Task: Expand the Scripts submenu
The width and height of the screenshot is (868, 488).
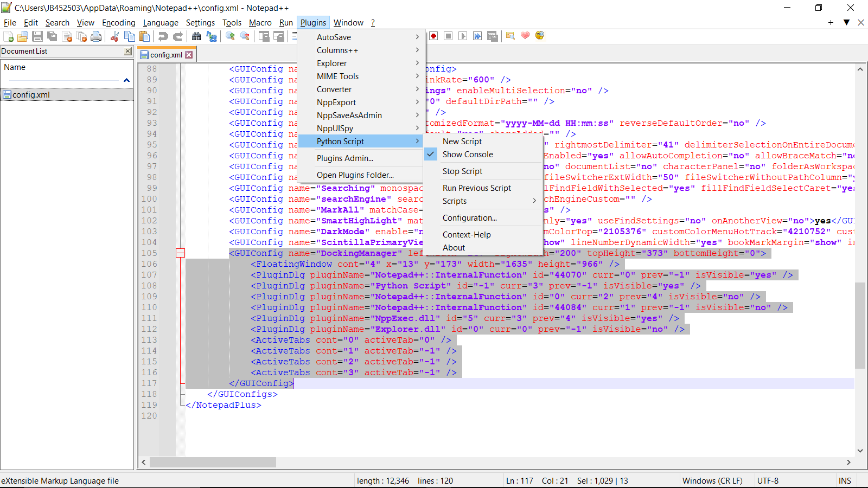Action: click(x=483, y=201)
